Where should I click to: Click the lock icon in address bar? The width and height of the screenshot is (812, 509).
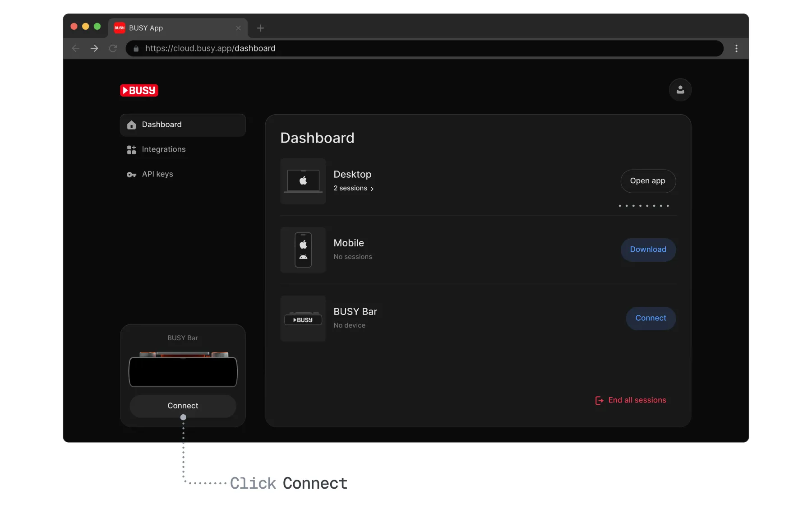click(136, 49)
